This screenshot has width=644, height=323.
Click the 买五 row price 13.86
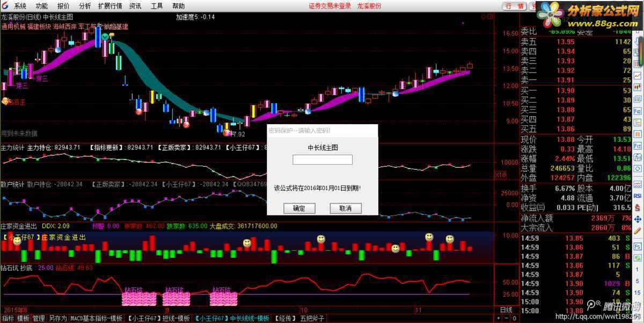click(x=565, y=129)
